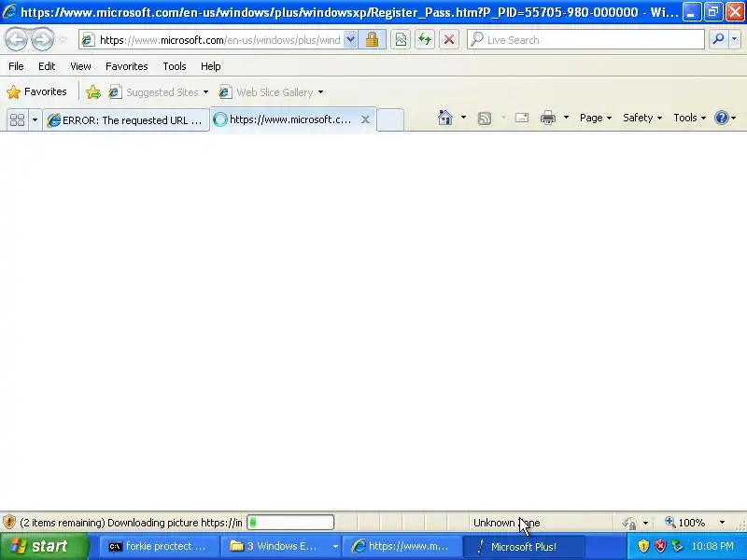Image resolution: width=747 pixels, height=560 pixels.
Task: Open the Tools menu in menu bar
Action: (175, 66)
